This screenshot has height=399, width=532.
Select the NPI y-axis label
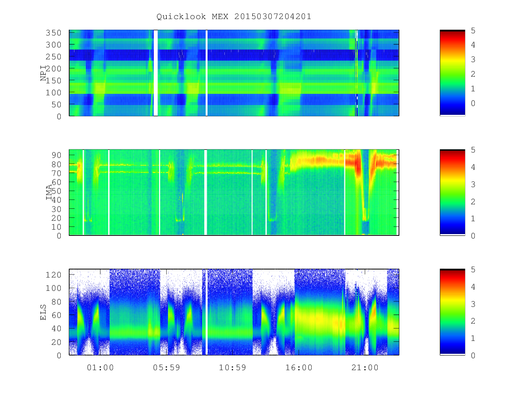[x=43, y=73]
